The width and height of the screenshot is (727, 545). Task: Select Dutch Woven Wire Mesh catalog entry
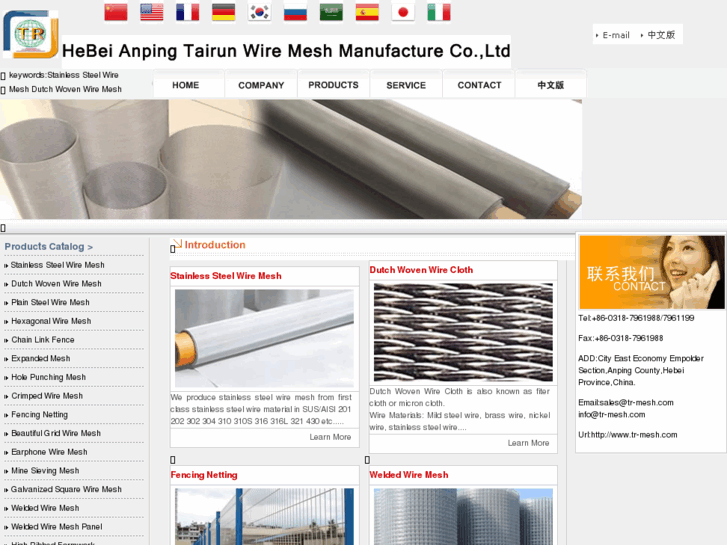click(56, 283)
